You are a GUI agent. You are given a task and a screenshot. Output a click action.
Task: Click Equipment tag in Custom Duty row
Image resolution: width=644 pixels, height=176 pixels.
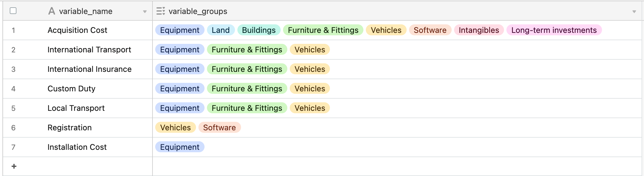tap(180, 89)
